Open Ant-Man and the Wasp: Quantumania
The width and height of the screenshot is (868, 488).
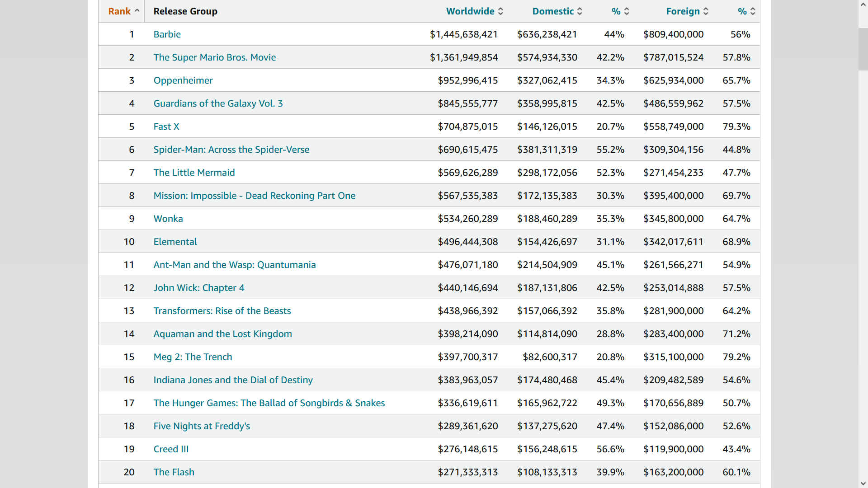tap(234, 265)
